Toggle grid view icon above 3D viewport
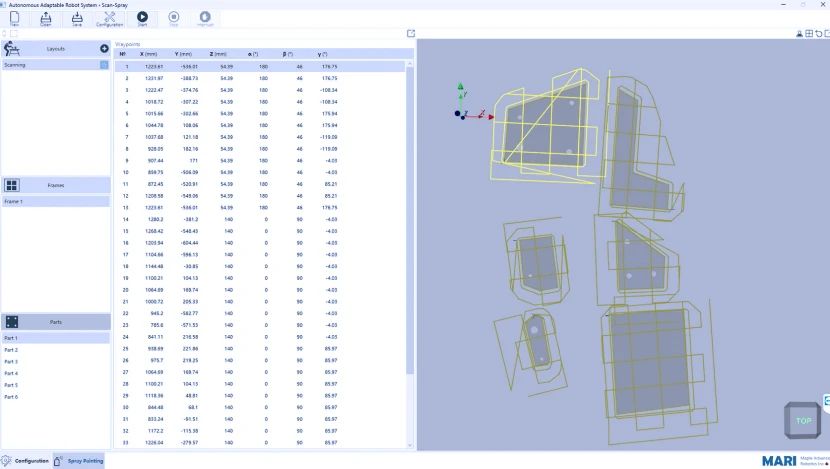Image resolution: width=830 pixels, height=469 pixels. [x=809, y=34]
